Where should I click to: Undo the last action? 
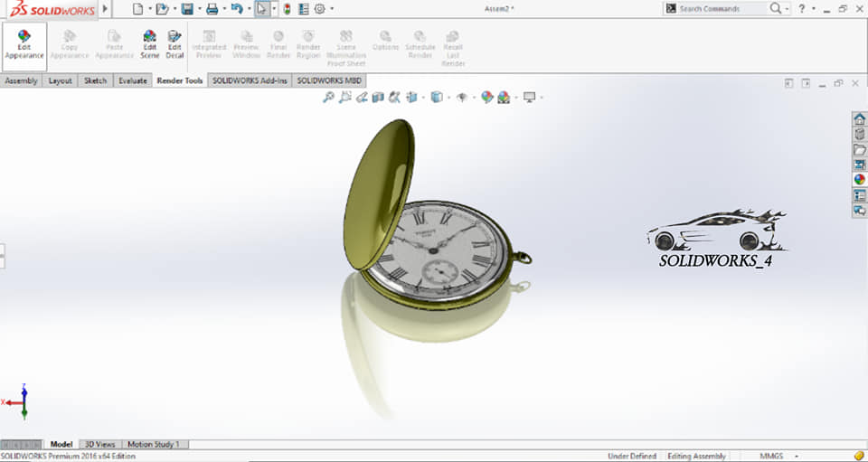(237, 9)
